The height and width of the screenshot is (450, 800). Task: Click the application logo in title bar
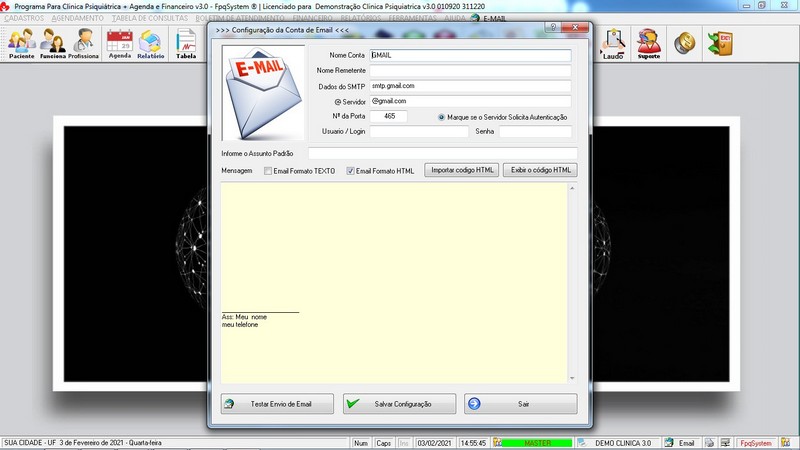(5, 6)
